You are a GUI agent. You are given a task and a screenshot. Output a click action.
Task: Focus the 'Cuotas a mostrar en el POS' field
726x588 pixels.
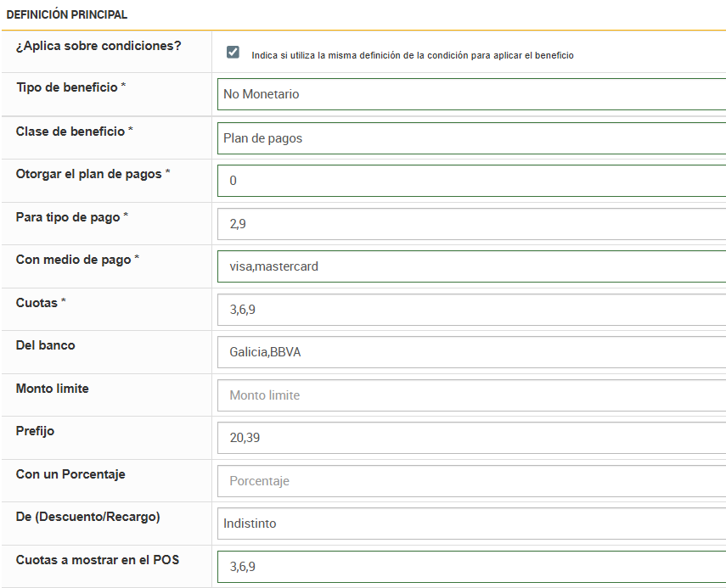(x=471, y=567)
